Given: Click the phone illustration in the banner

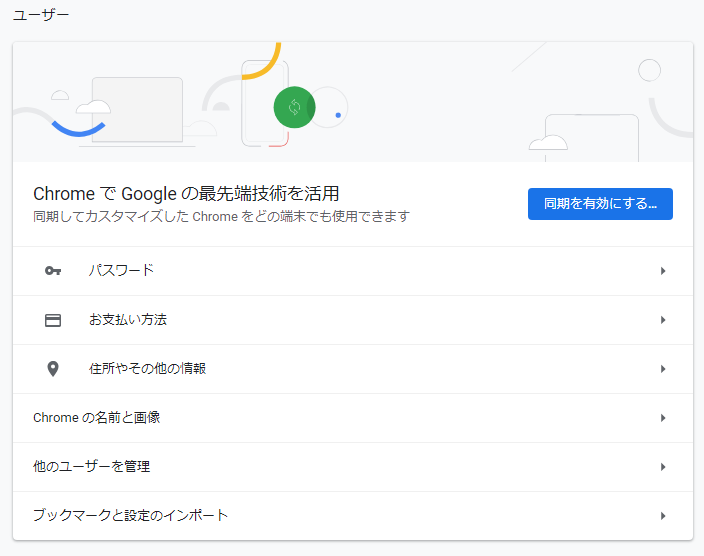Looking at the screenshot, I should (x=265, y=103).
